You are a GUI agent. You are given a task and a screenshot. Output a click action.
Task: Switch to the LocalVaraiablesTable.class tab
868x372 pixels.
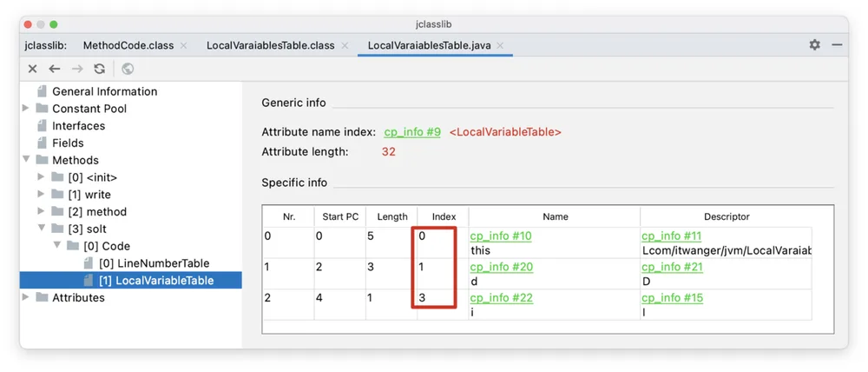point(270,45)
